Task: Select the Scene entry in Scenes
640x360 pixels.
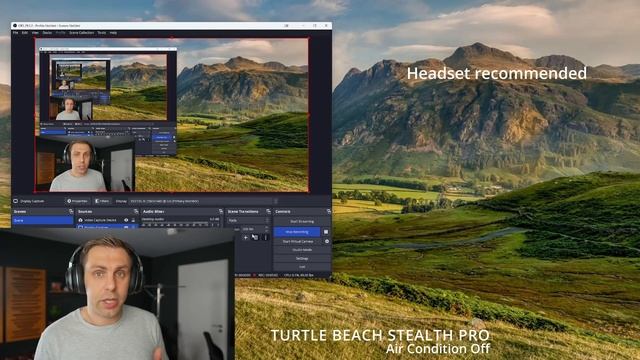Action: pyautogui.click(x=42, y=220)
